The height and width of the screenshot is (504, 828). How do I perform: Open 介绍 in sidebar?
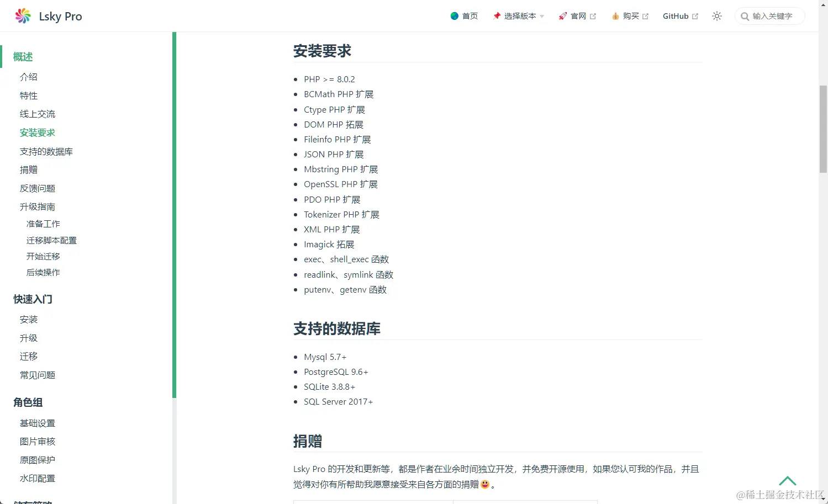click(x=29, y=77)
